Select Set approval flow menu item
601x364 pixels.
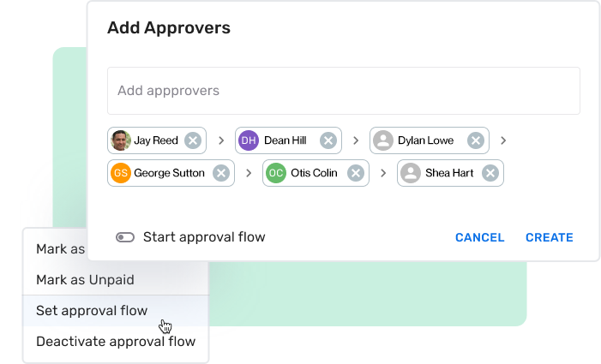click(92, 310)
